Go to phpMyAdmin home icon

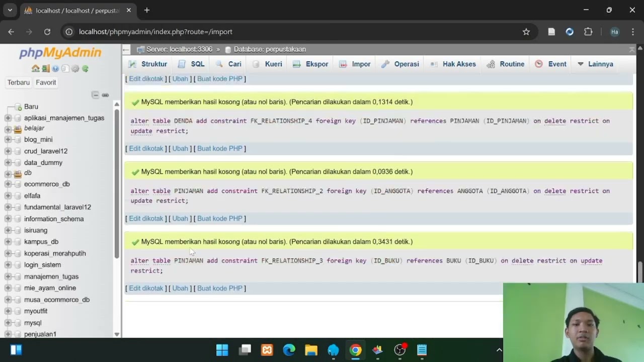[x=35, y=68]
